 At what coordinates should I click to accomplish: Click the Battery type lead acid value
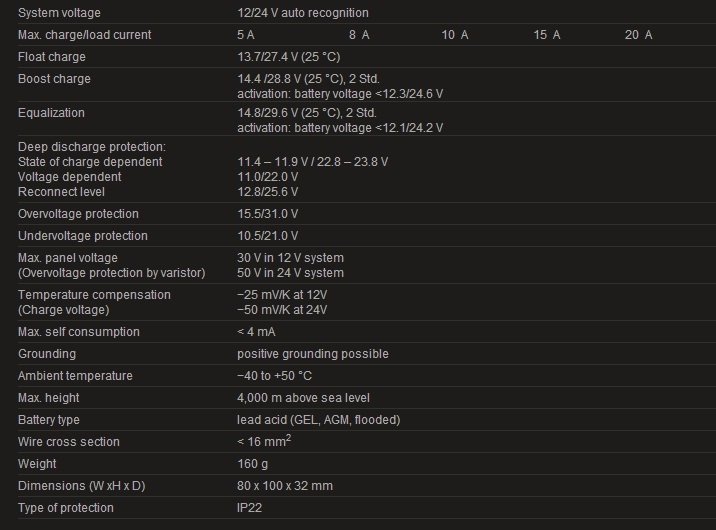click(319, 420)
